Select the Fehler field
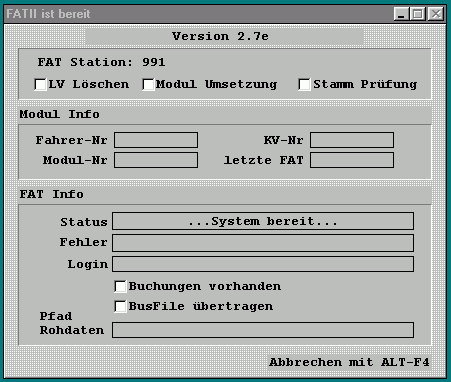 (263, 243)
